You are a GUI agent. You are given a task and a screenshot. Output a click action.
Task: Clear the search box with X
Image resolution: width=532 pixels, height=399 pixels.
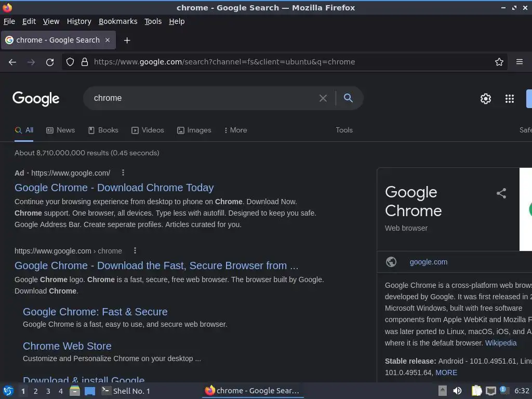323,98
